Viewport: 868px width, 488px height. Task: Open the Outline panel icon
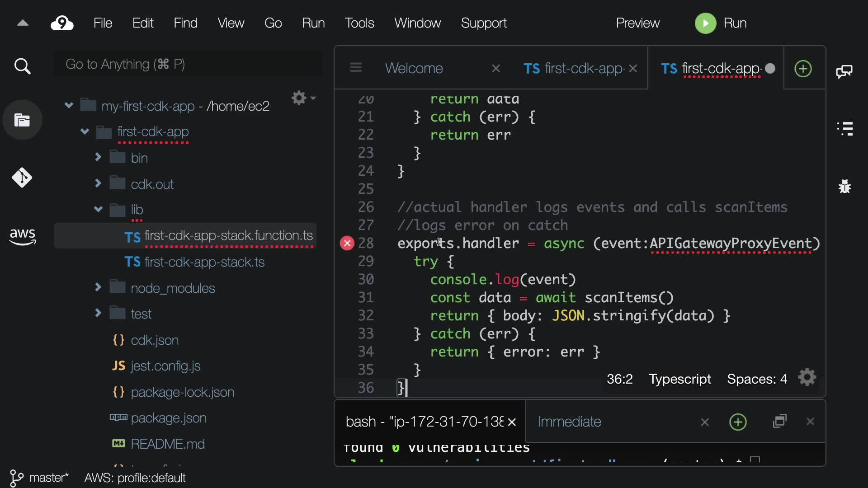(x=845, y=129)
